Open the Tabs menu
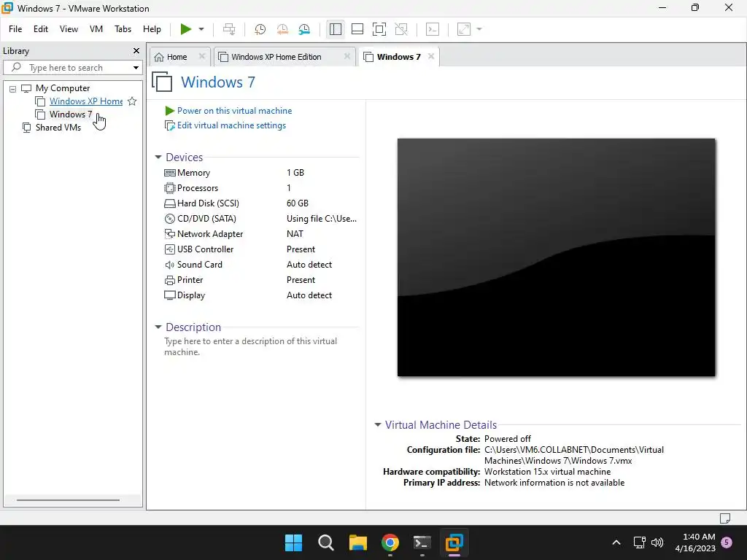Screen dimensions: 747x560 (123, 29)
